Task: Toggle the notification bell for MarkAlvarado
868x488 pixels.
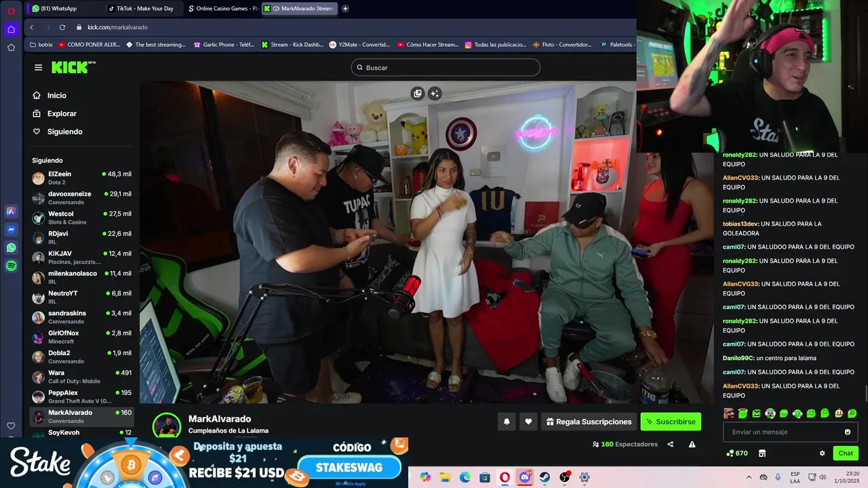Action: [507, 422]
